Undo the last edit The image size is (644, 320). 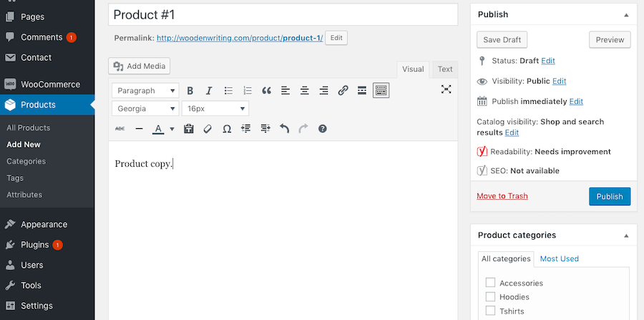[284, 129]
